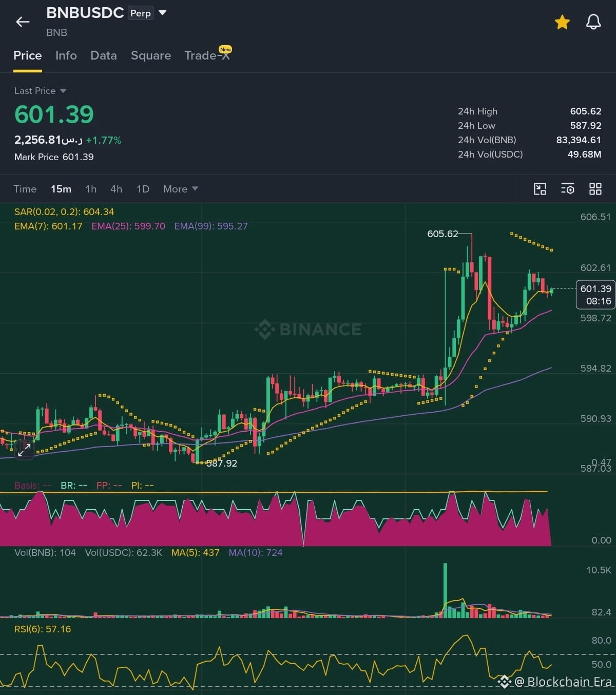Viewport: 616px width, 695px height.
Task: Tap the back arrow icon
Action: click(x=23, y=22)
